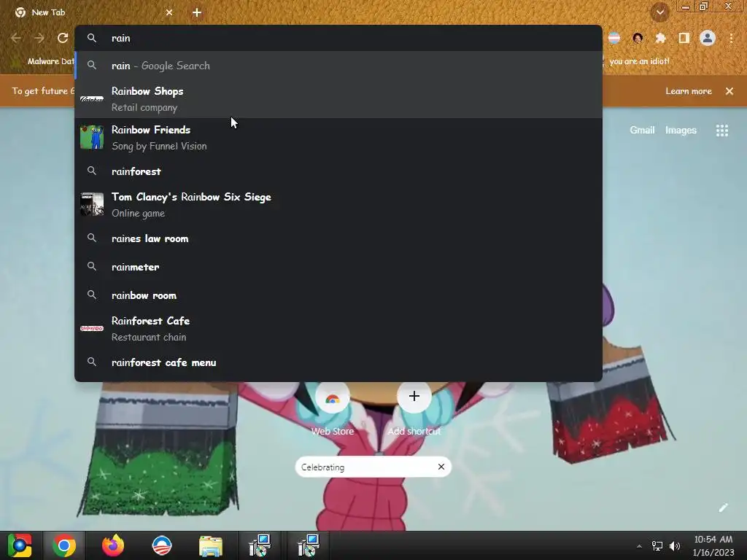
Task: Click the back navigation arrow
Action: coord(16,38)
